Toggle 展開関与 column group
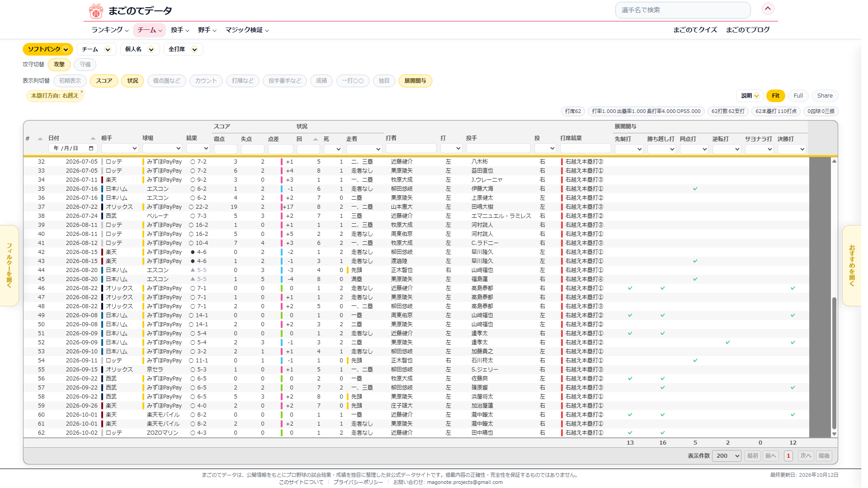The image size is (868, 488). pos(415,81)
